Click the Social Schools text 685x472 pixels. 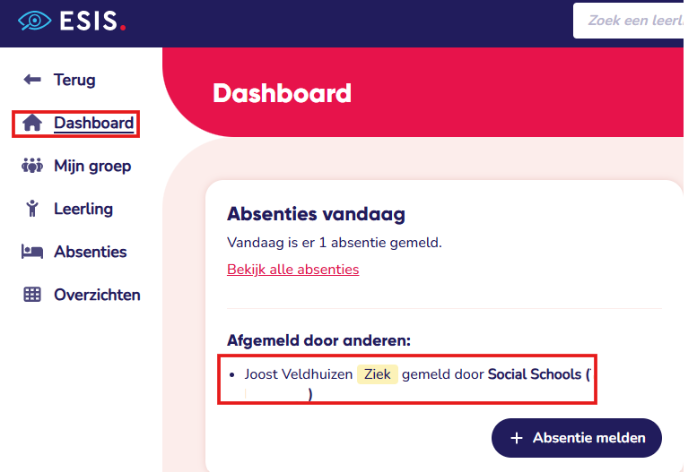click(534, 374)
